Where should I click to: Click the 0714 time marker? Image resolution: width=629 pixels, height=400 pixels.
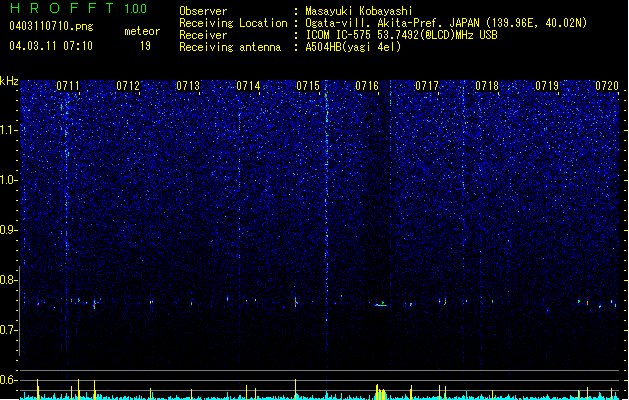[x=248, y=86]
